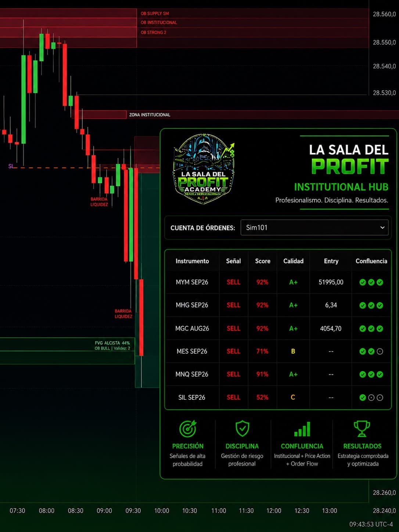Select the MNQ SEP26 instrument
399x532 pixels.
[192, 374]
